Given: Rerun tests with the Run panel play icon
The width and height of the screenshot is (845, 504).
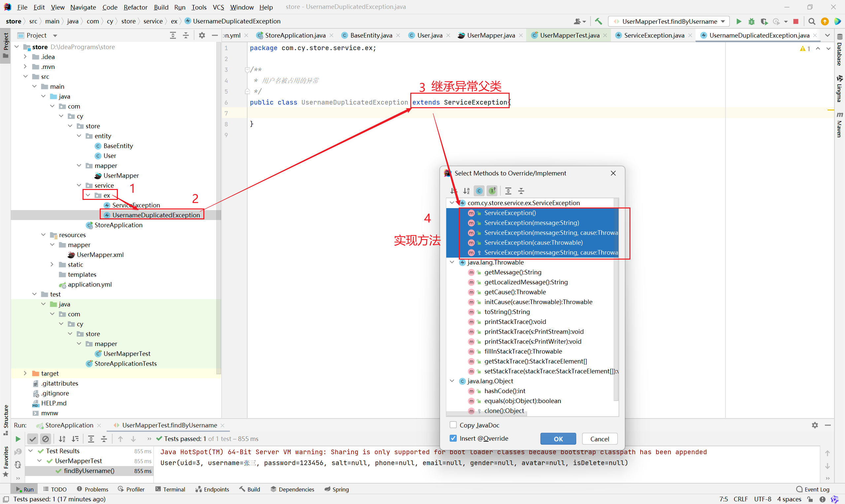Looking at the screenshot, I should (x=18, y=439).
